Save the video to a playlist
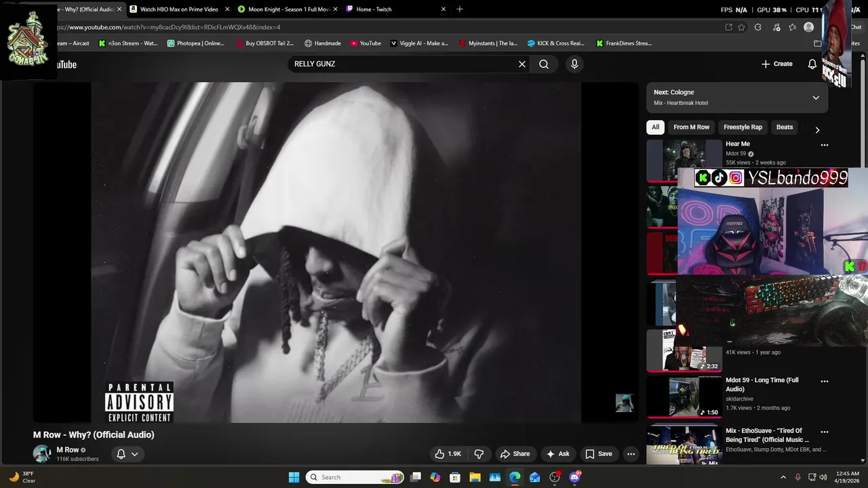 (599, 454)
